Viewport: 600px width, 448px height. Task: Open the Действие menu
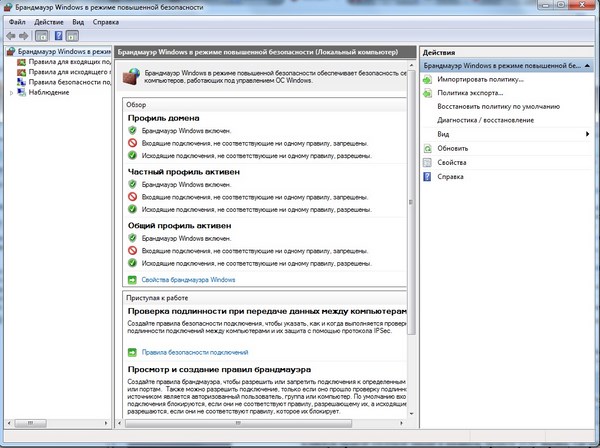click(x=49, y=22)
